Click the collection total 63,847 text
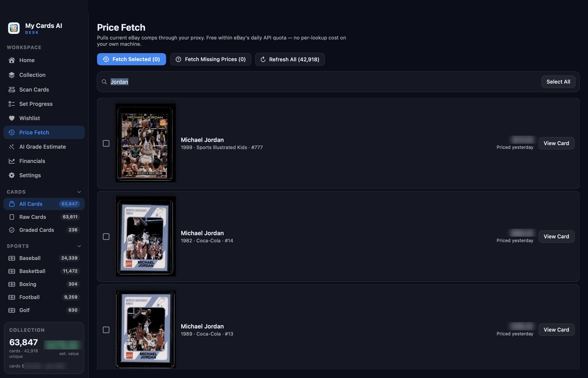 pyautogui.click(x=24, y=342)
